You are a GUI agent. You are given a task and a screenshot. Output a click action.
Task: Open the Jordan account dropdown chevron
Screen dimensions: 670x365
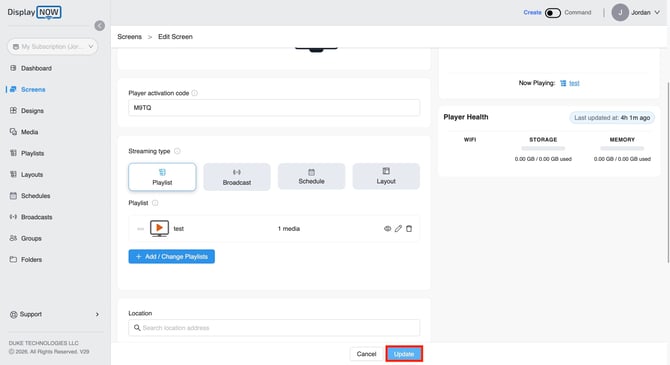(657, 12)
